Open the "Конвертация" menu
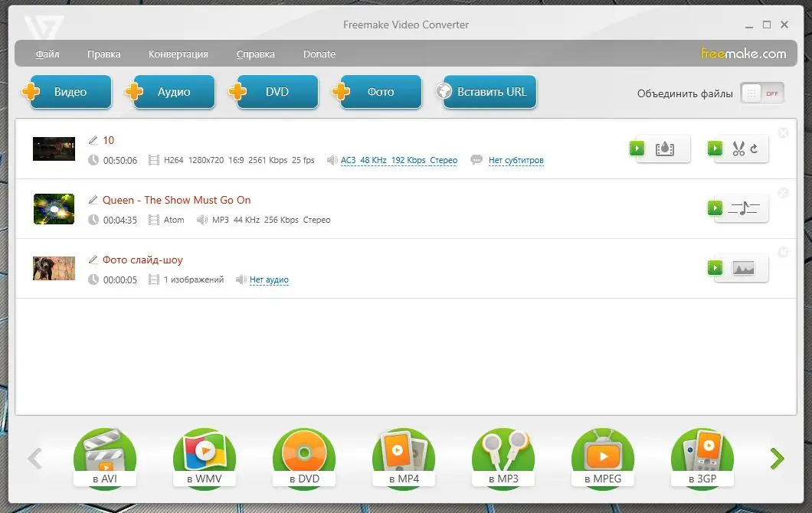 click(178, 54)
